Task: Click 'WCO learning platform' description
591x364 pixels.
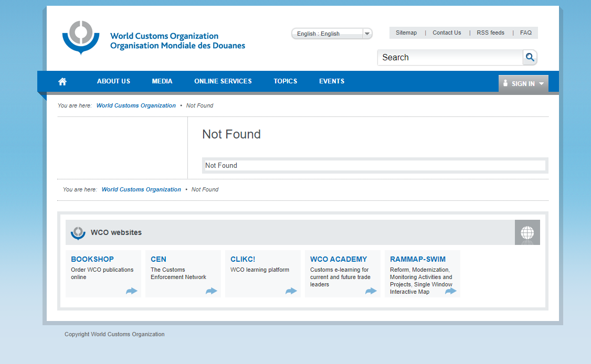Action: 260,270
